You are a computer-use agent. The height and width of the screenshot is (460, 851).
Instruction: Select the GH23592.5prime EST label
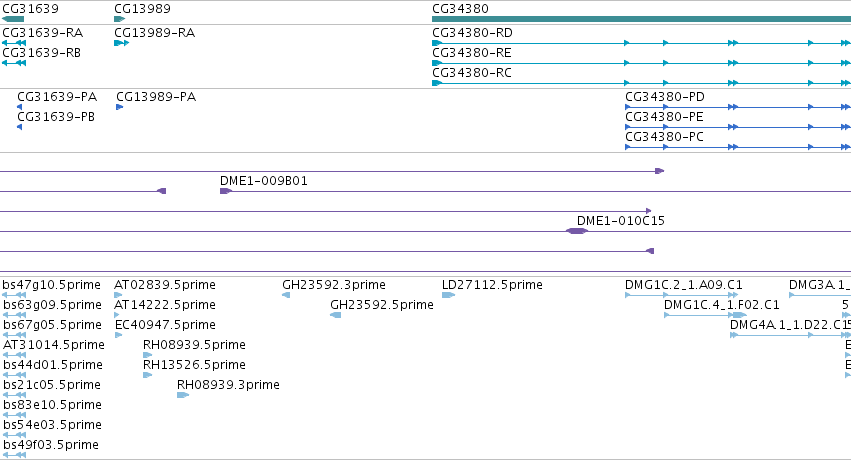coord(382,305)
